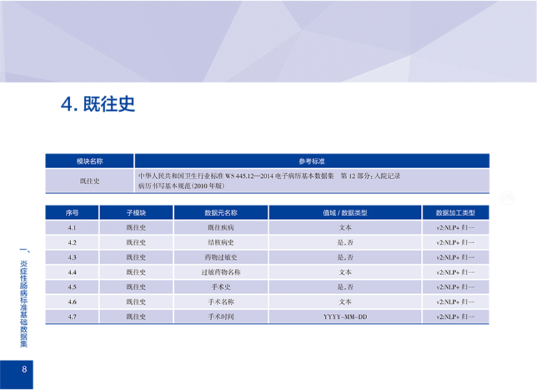Image resolution: width=537 pixels, height=392 pixels.
Task: Select the 参考标准 header cell
Action: click(312, 161)
